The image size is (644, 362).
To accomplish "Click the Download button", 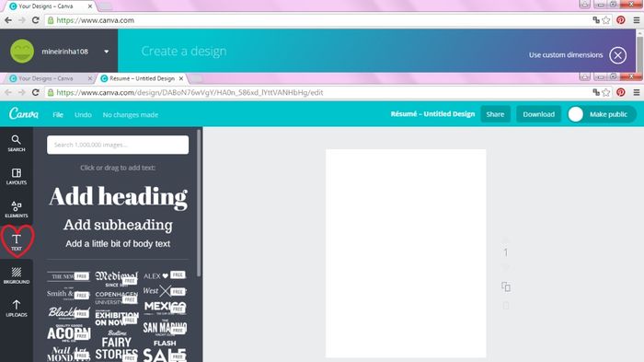I will click(x=538, y=114).
